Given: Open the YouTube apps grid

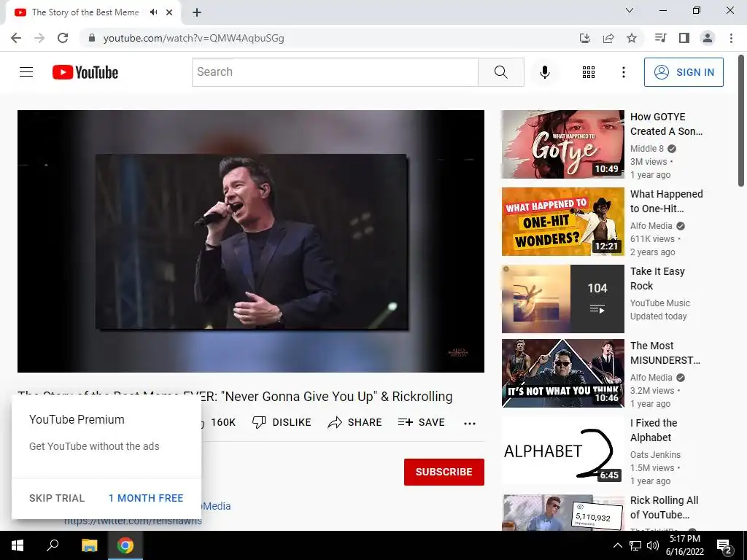Looking at the screenshot, I should tap(589, 72).
